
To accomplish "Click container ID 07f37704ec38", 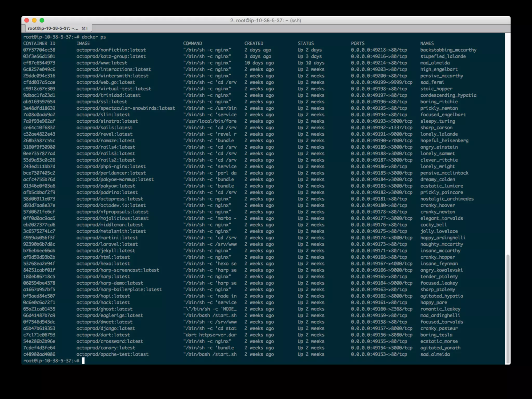I will (39, 50).
